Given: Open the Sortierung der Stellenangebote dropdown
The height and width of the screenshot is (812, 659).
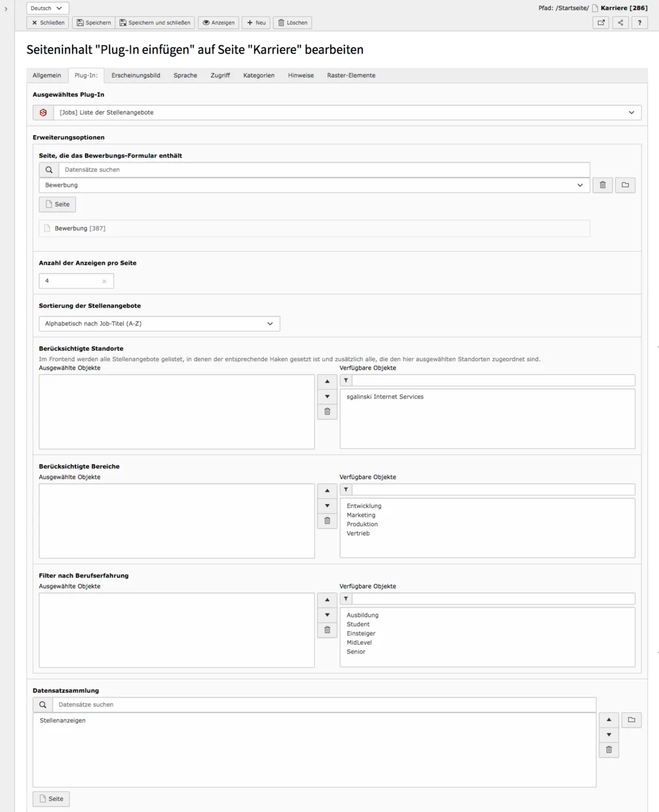Looking at the screenshot, I should (159, 323).
